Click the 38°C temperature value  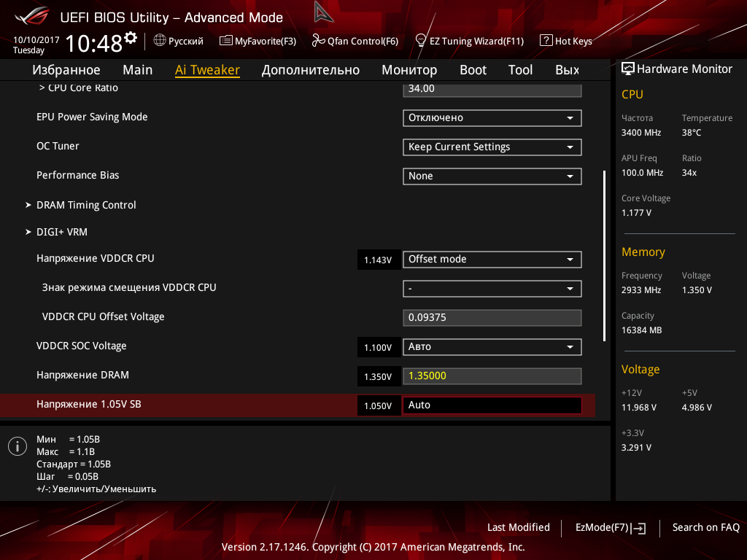692,133
